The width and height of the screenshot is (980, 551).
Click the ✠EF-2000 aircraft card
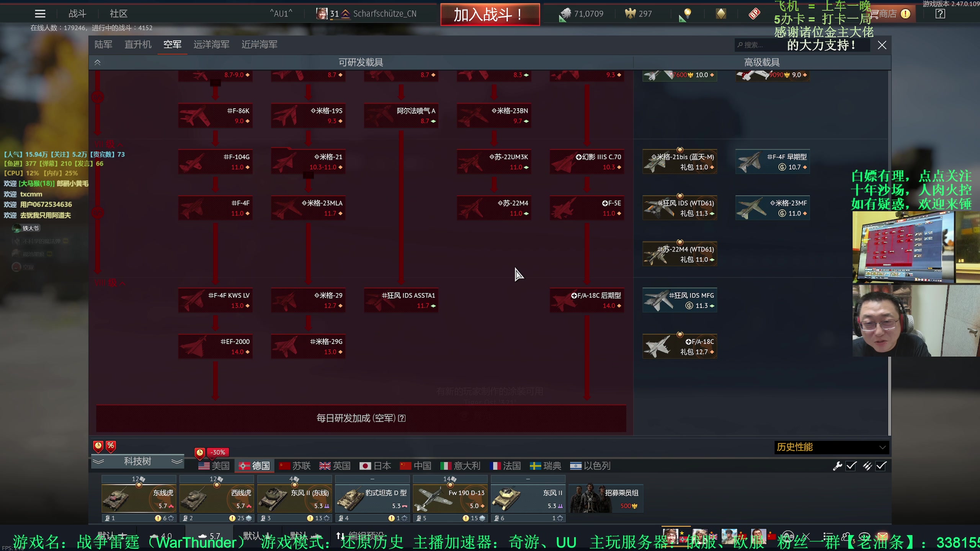(215, 346)
